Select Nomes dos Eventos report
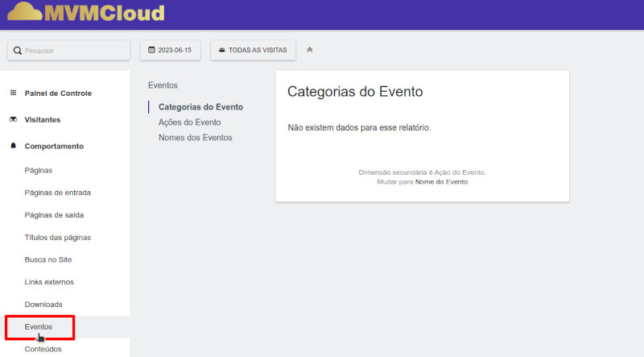 coord(195,138)
